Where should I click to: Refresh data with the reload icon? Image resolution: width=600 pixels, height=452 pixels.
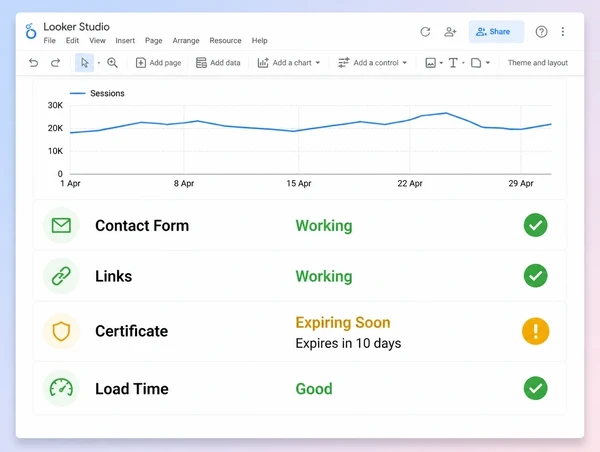tap(425, 32)
